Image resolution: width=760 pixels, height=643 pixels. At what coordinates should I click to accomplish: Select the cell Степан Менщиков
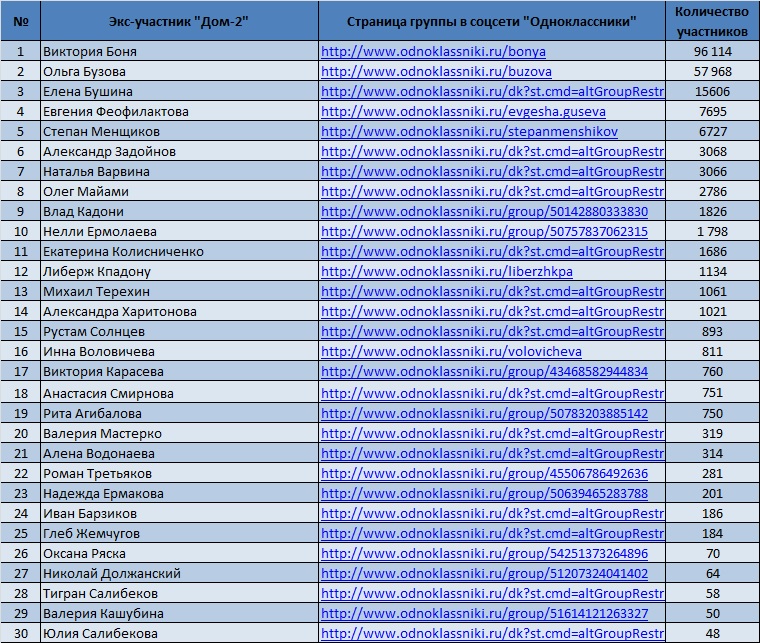pyautogui.click(x=179, y=131)
